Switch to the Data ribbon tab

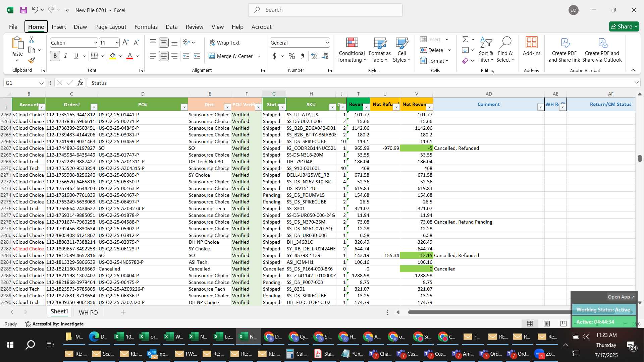coord(171,27)
